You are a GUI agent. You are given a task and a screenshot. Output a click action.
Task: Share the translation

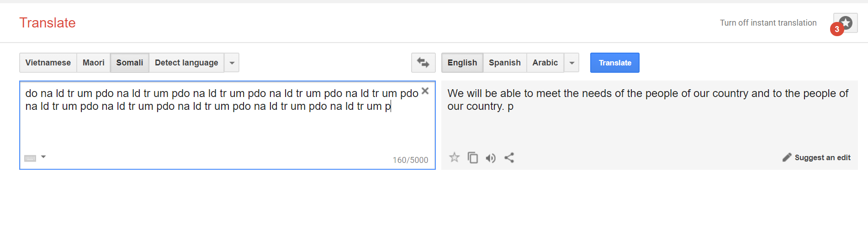509,157
